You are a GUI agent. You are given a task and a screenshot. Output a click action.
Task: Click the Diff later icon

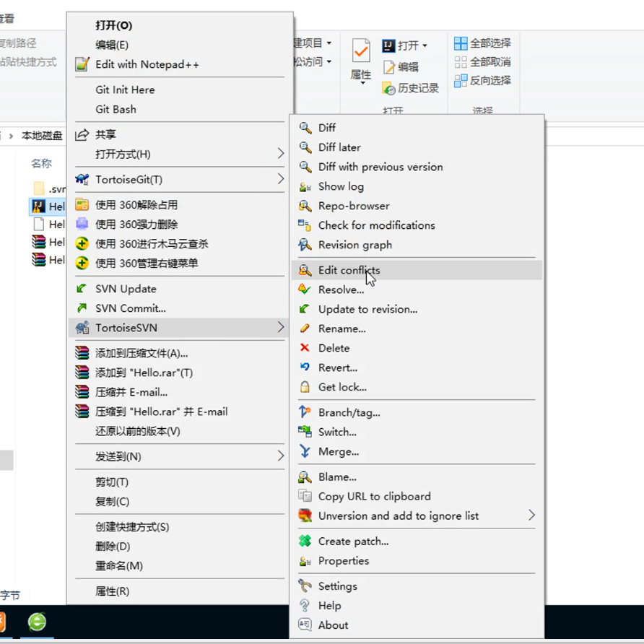pos(305,147)
